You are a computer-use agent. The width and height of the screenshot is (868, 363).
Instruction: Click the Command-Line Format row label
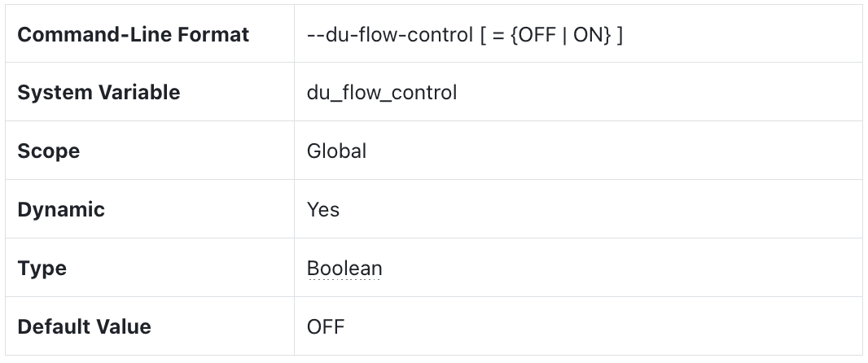click(134, 35)
